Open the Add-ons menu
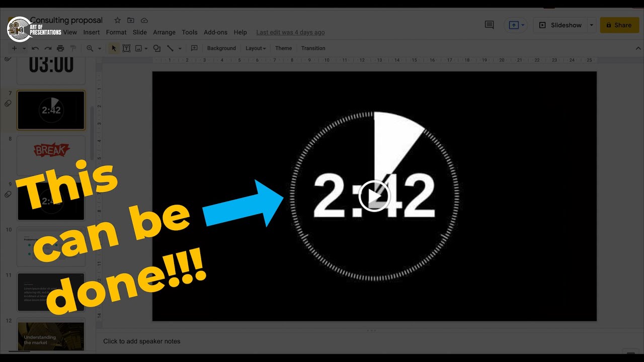This screenshot has height=362, width=644. [x=216, y=32]
